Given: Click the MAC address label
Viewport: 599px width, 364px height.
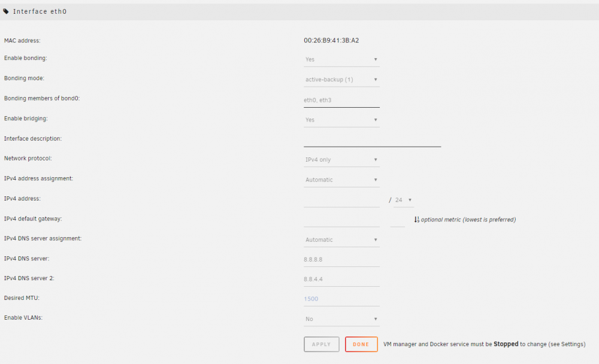Looking at the screenshot, I should [22, 41].
